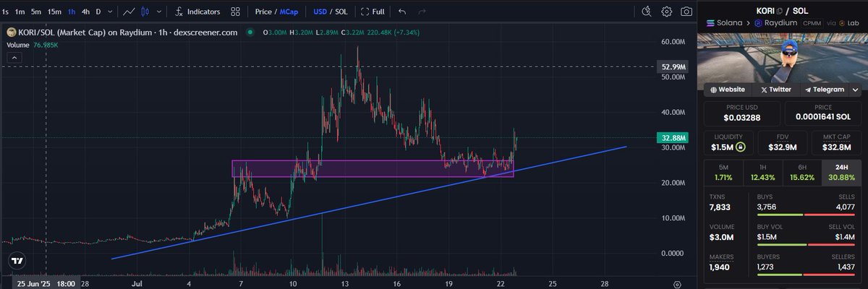Select the 5m timeframe
Viewport: 868px width, 289px height.
tap(37, 12)
